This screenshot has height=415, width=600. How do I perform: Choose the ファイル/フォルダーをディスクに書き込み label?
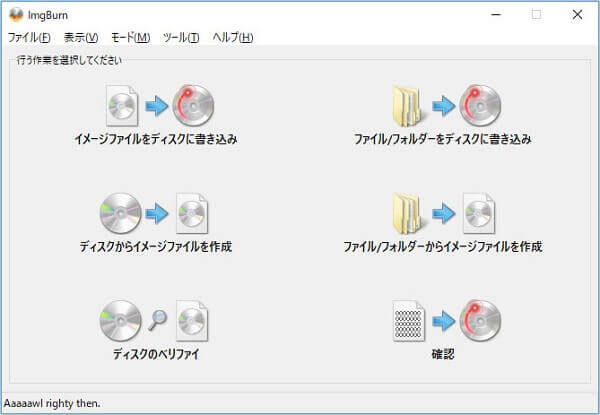pos(442,139)
